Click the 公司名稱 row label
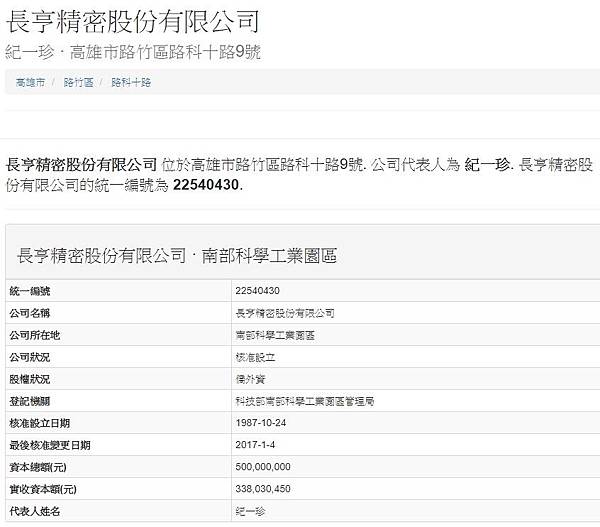600x527 pixels. (x=29, y=313)
